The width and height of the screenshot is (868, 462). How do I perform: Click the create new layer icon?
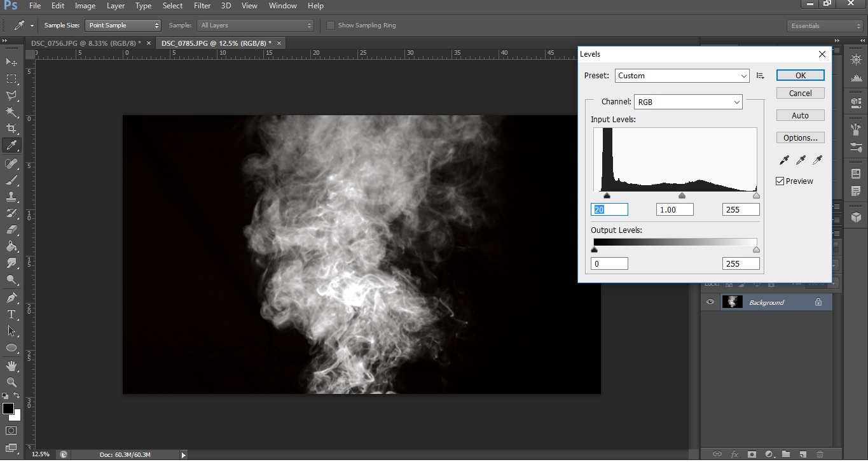(803, 454)
